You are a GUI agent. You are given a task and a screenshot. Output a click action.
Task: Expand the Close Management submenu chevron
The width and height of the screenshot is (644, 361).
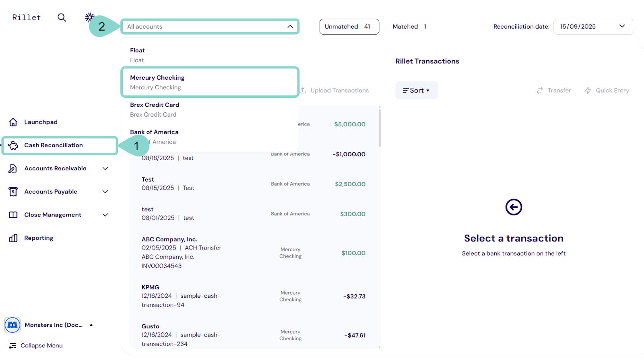[x=105, y=215]
